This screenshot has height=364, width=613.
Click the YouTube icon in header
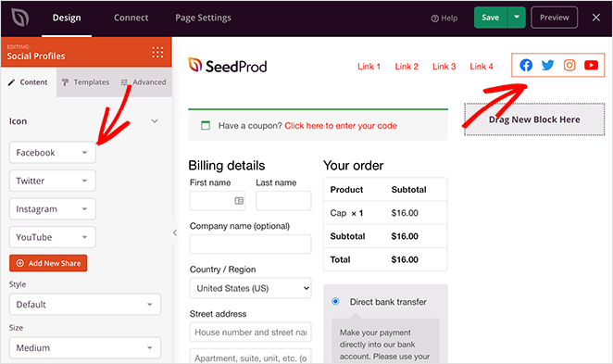tap(591, 65)
